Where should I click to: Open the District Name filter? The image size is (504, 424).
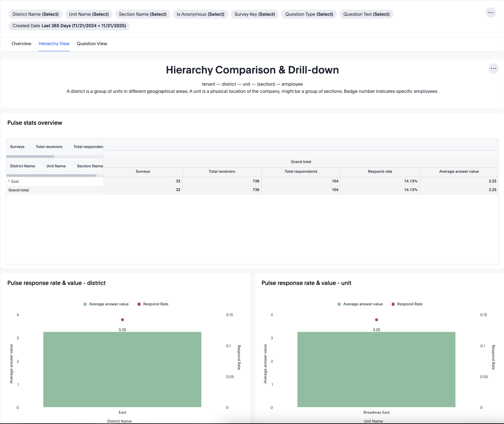click(36, 14)
